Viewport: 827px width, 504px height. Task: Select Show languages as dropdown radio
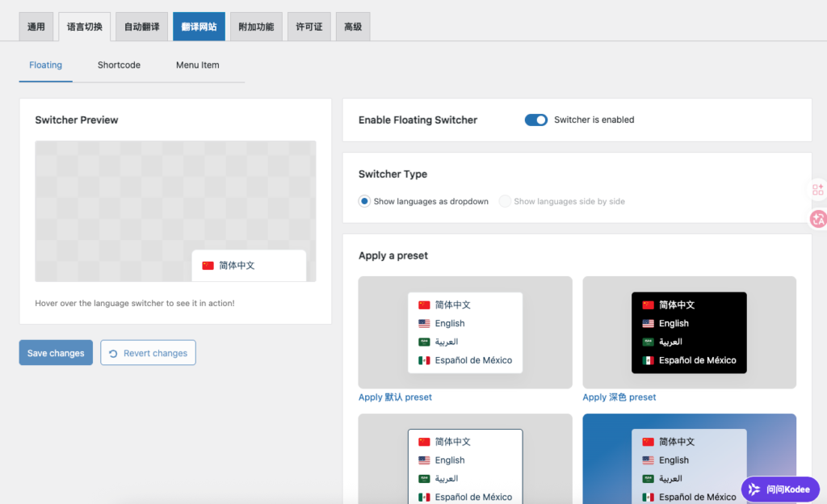(x=364, y=201)
